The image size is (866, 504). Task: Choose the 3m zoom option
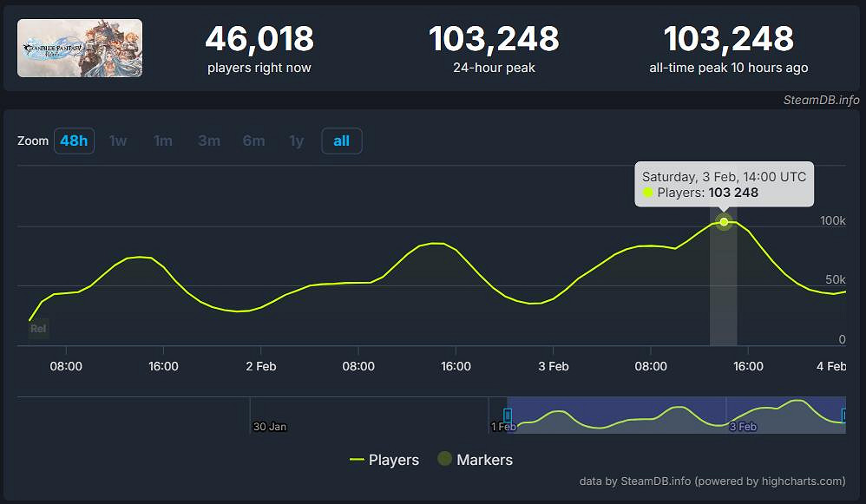tap(208, 141)
